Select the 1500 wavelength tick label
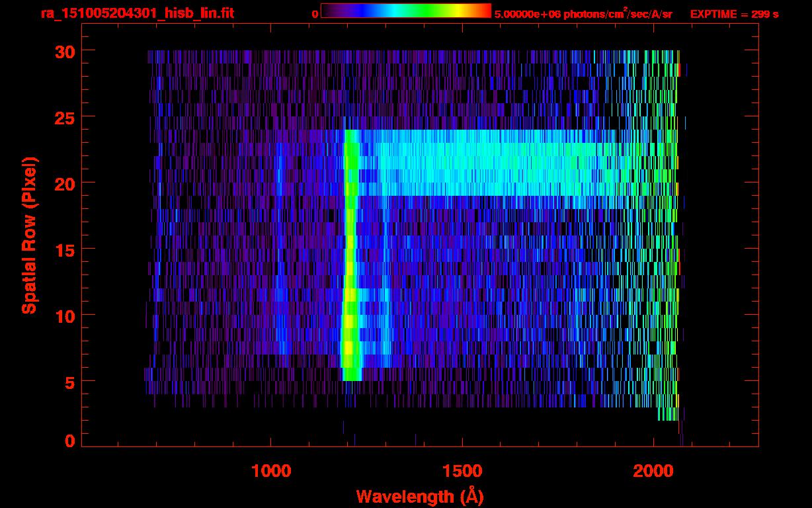 click(462, 471)
